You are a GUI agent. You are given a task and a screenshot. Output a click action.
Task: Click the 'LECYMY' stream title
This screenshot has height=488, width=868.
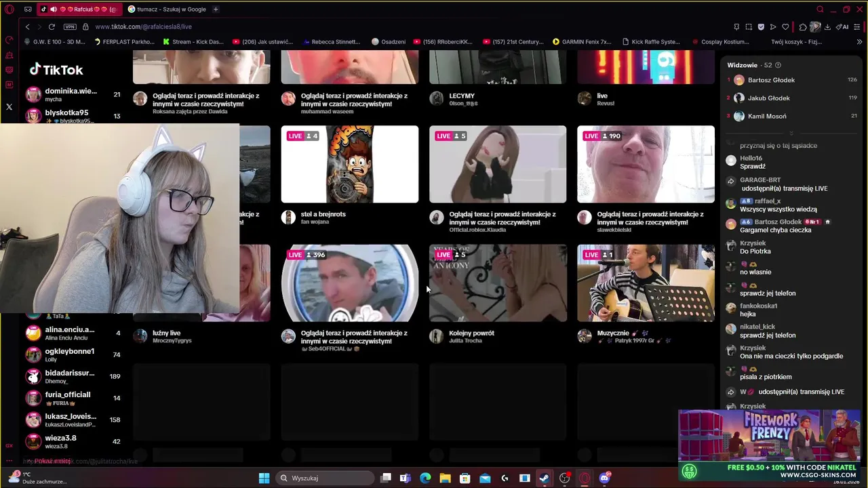click(x=462, y=96)
